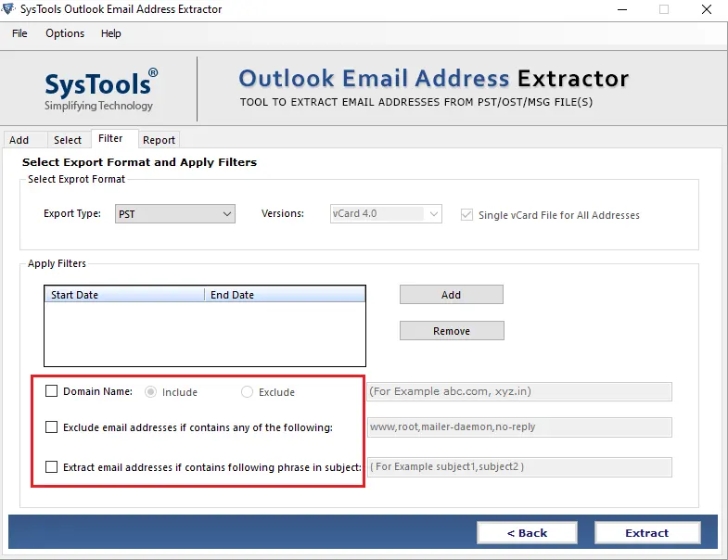Open the Help menu
The height and width of the screenshot is (560, 728).
pos(111,33)
